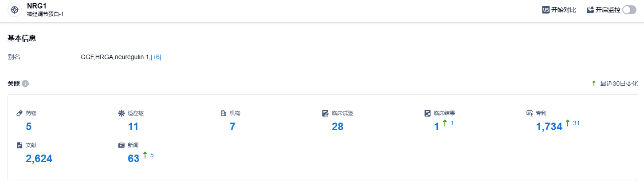Image resolution: width=644 pixels, height=183 pixels.
Task: Enable the 开启监控 toggle switch
Action: point(629,10)
